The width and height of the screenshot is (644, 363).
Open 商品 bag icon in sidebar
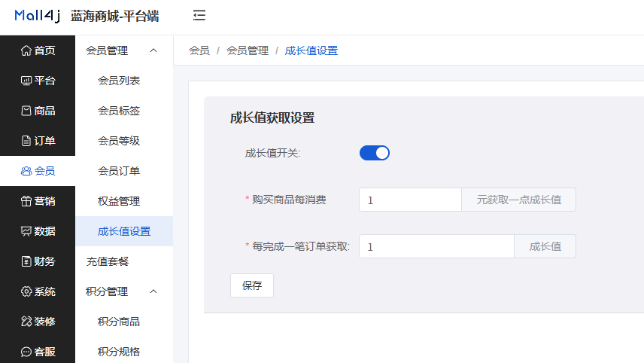(x=26, y=111)
